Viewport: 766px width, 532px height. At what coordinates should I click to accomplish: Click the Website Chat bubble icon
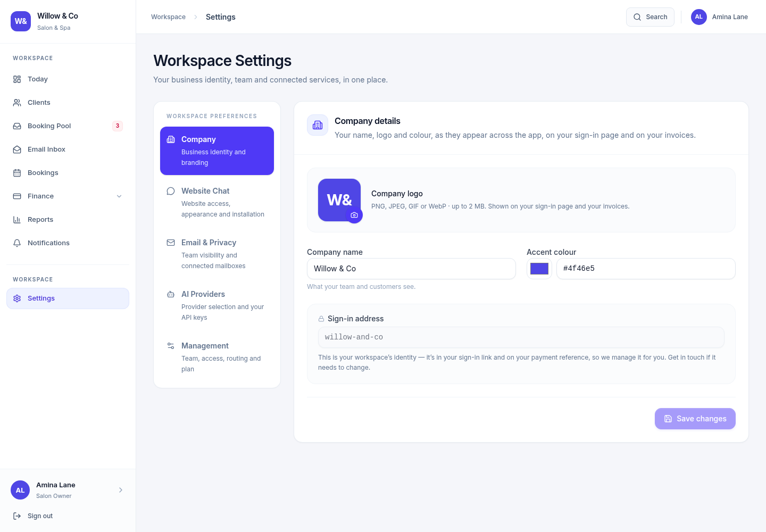pyautogui.click(x=171, y=191)
